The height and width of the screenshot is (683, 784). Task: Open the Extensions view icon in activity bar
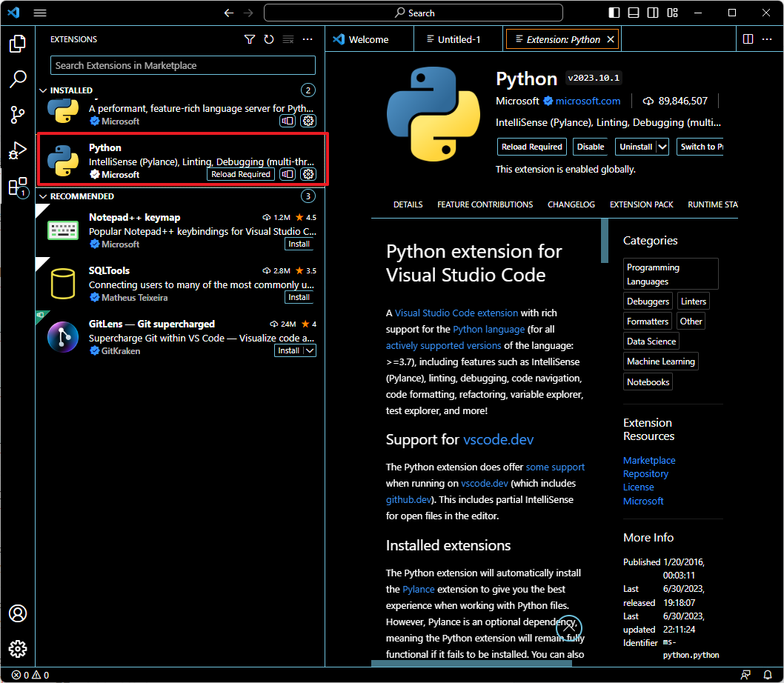tap(18, 186)
